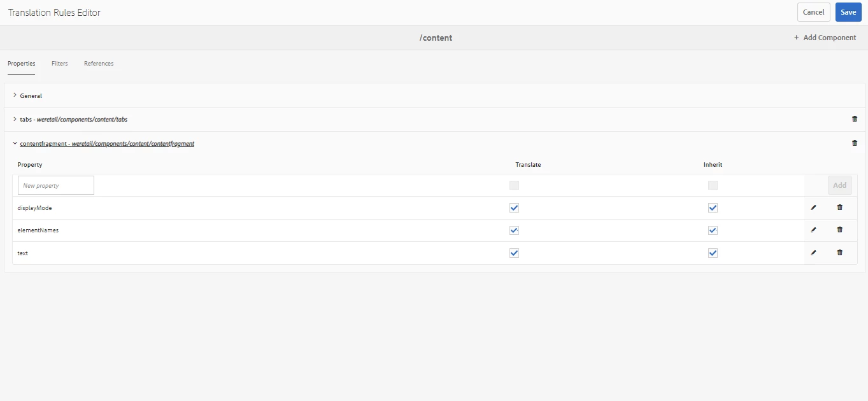Delete the displayMode property
The height and width of the screenshot is (401, 868).
839,208
